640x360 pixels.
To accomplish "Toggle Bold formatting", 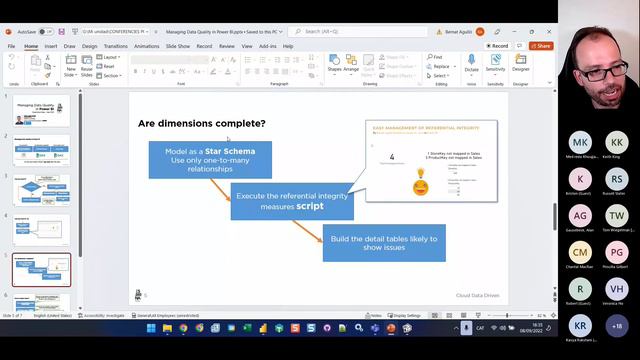I will 136,72.
